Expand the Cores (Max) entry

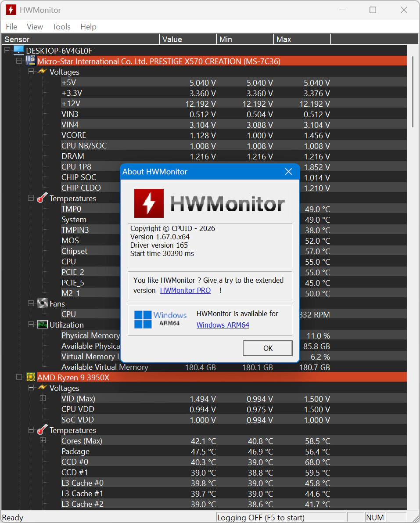(x=43, y=440)
